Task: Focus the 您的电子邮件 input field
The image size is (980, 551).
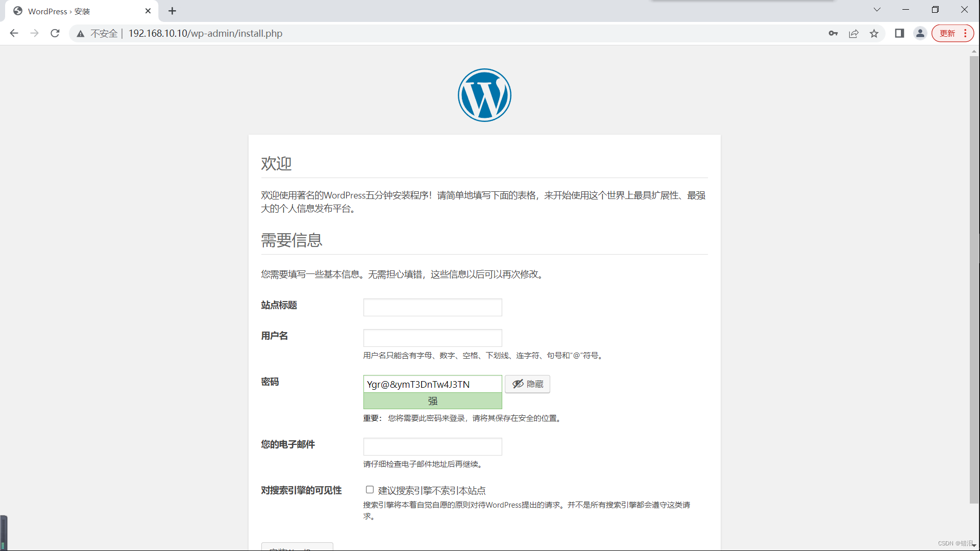Action: pyautogui.click(x=432, y=446)
